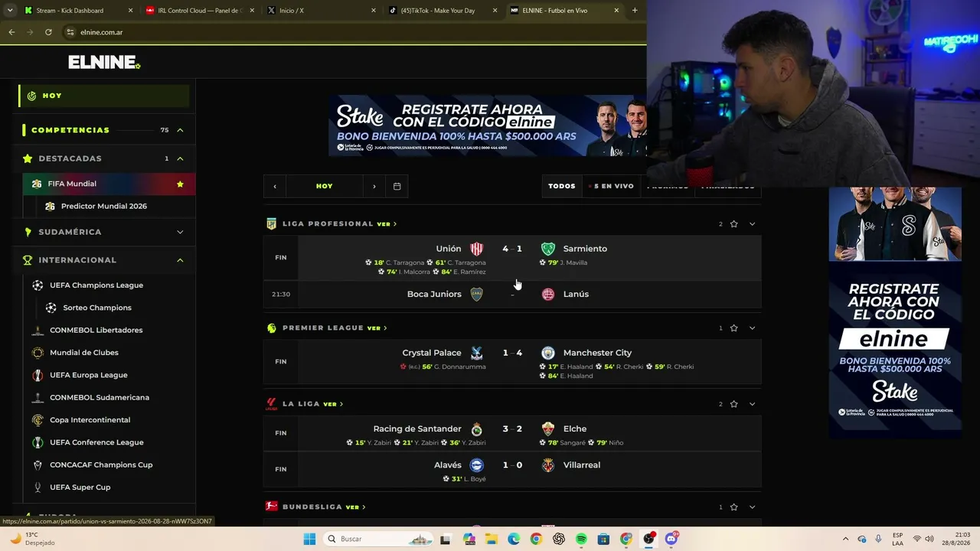Screen dimensions: 980x551
Task: Collapse the INTERNACIONAL section chevron
Action: [180, 260]
